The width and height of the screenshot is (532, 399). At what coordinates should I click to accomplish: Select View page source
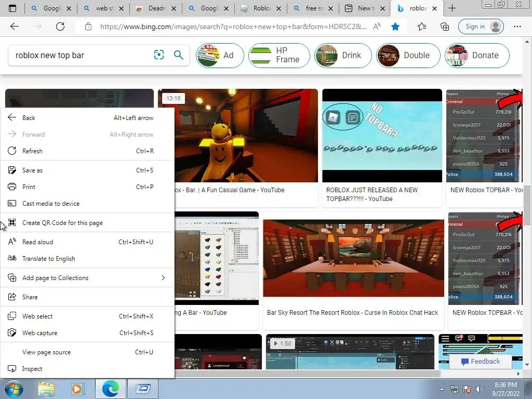tap(87, 352)
